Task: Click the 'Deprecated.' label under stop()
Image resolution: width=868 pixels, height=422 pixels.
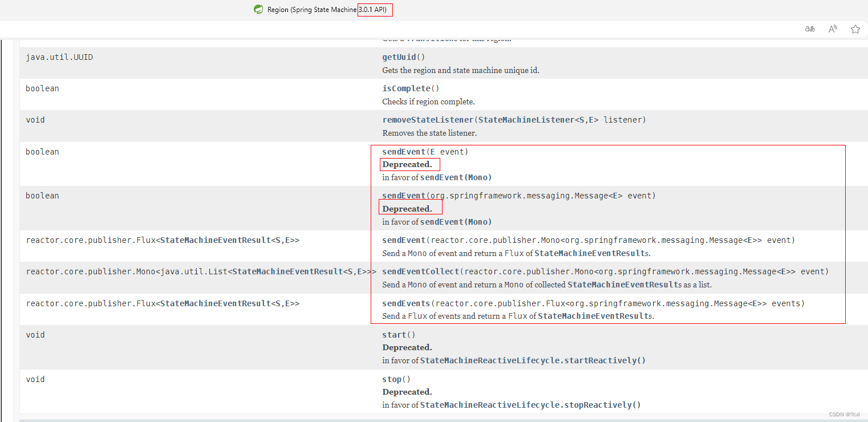Action: coord(407,392)
